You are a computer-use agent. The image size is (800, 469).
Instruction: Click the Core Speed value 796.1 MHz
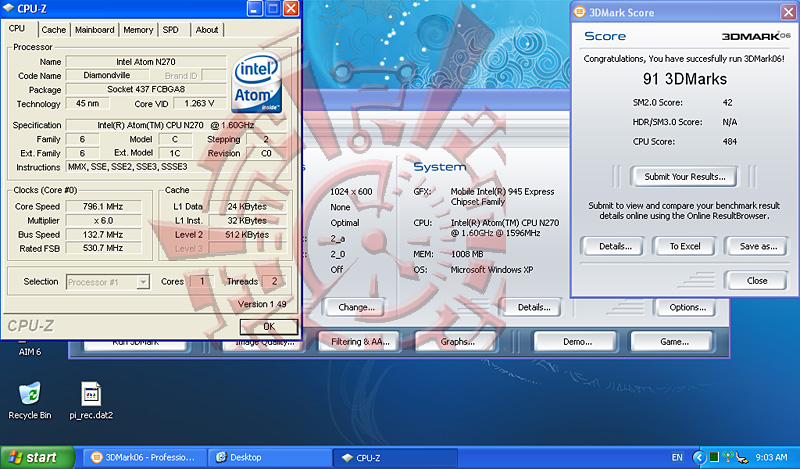[x=103, y=207]
